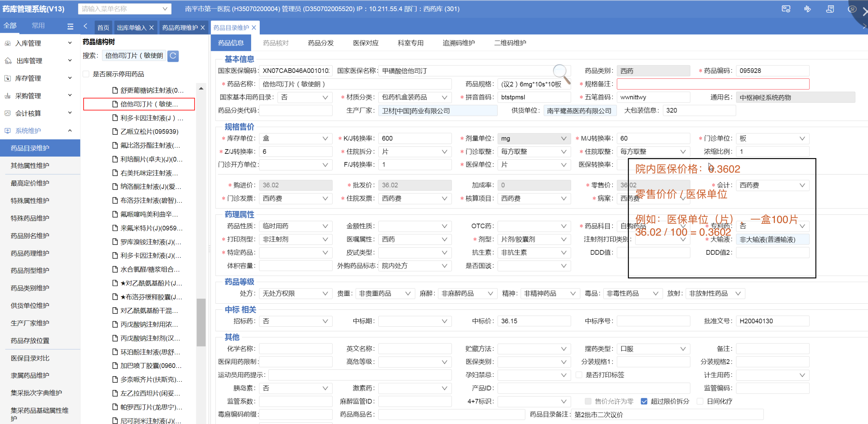The height and width of the screenshot is (424, 868).
Task: Click the 入库管理 sidebar menu icon
Action: coord(7,43)
